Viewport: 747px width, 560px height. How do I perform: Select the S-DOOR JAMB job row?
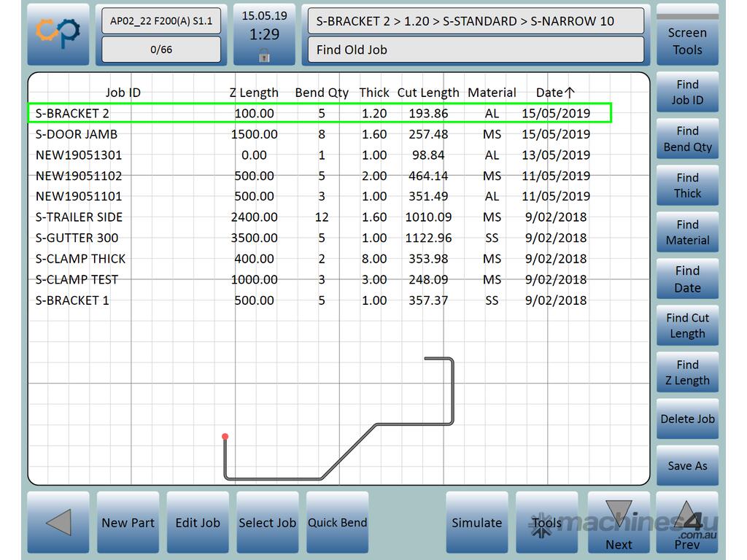tap(77, 134)
